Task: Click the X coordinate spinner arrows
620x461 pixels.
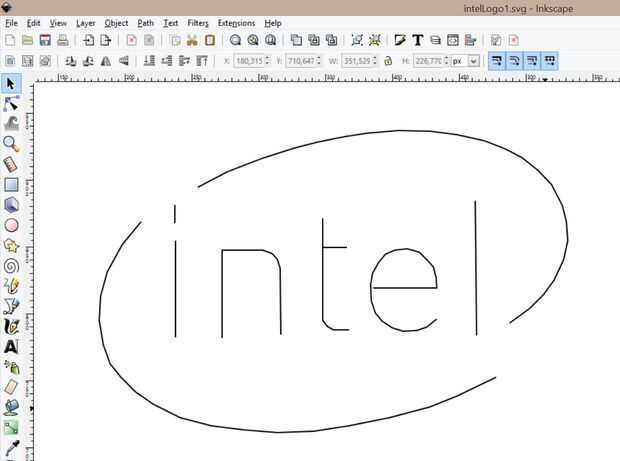Action: coord(268,61)
